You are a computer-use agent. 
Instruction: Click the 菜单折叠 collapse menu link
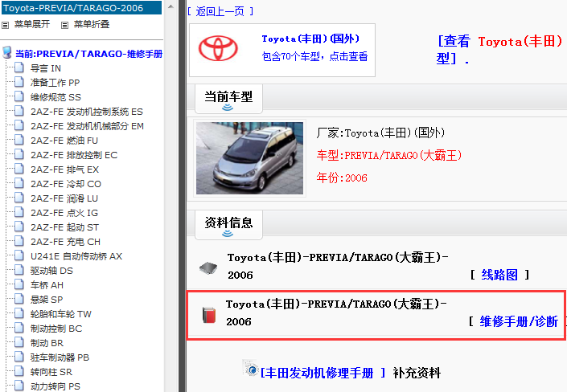coord(92,25)
